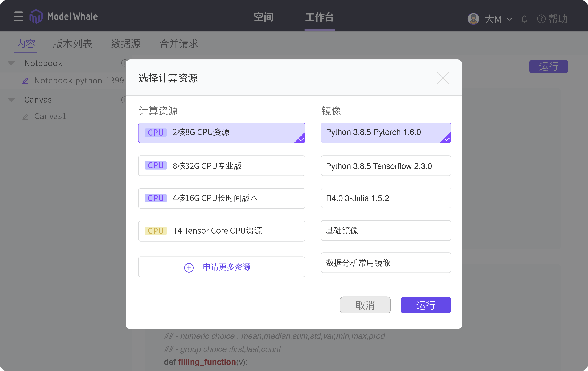Click the 大M username text
588x371 pixels.
pos(493,19)
